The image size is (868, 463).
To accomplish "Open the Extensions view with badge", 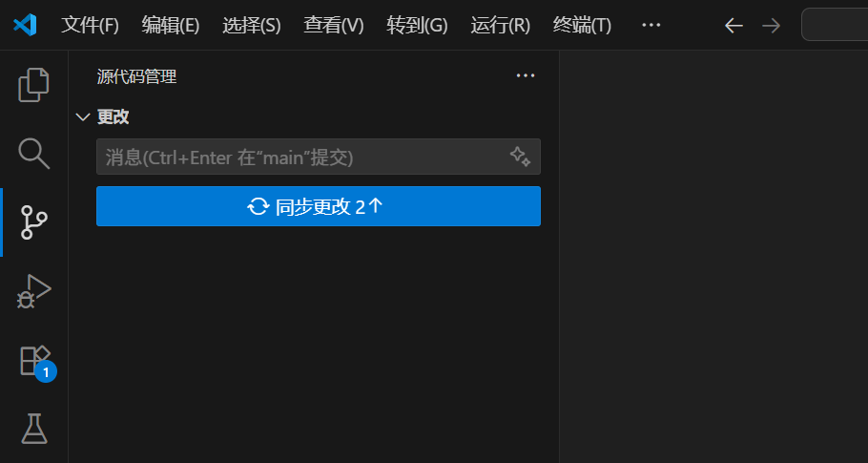I will click(x=36, y=362).
